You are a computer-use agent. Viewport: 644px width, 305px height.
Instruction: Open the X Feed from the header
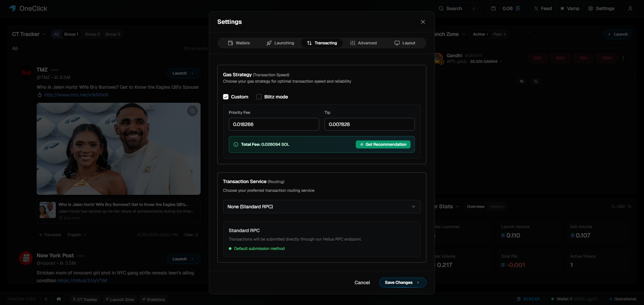click(x=543, y=8)
